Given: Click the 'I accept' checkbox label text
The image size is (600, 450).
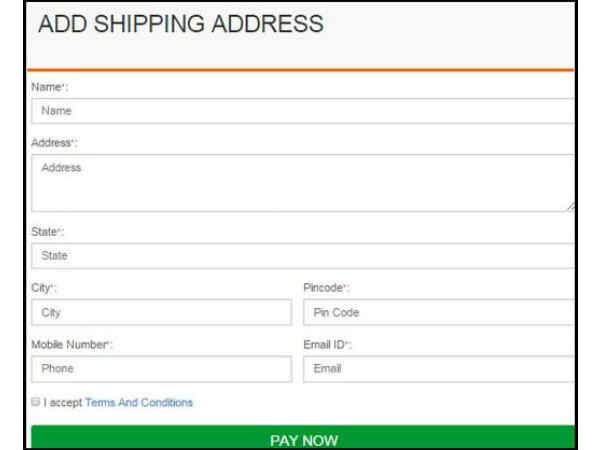Looking at the screenshot, I should click(63, 403).
